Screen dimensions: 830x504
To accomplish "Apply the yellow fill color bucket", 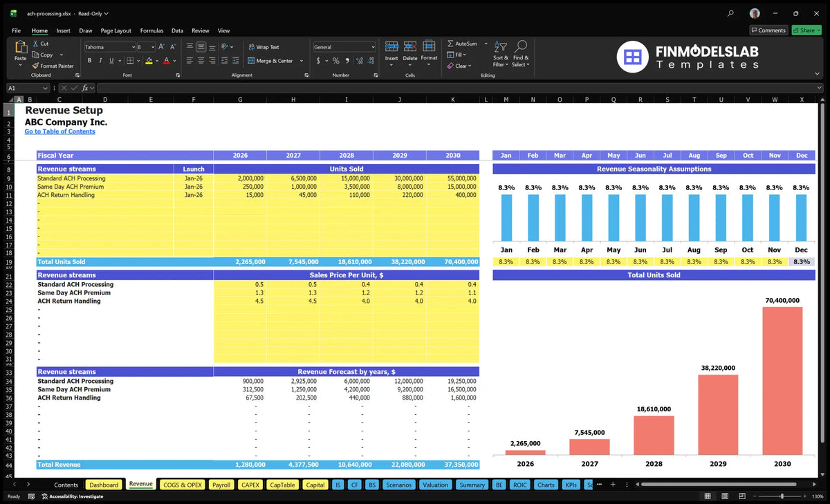I will coord(149,61).
